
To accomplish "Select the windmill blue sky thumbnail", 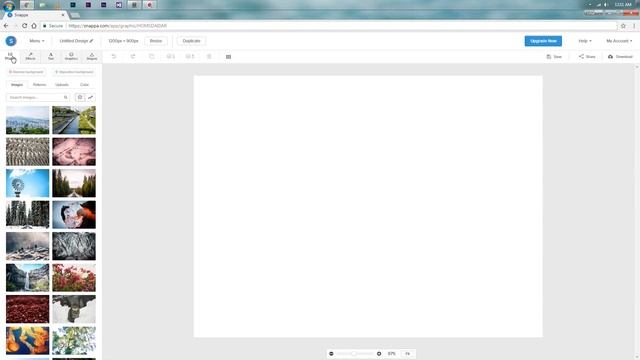I will point(27,183).
